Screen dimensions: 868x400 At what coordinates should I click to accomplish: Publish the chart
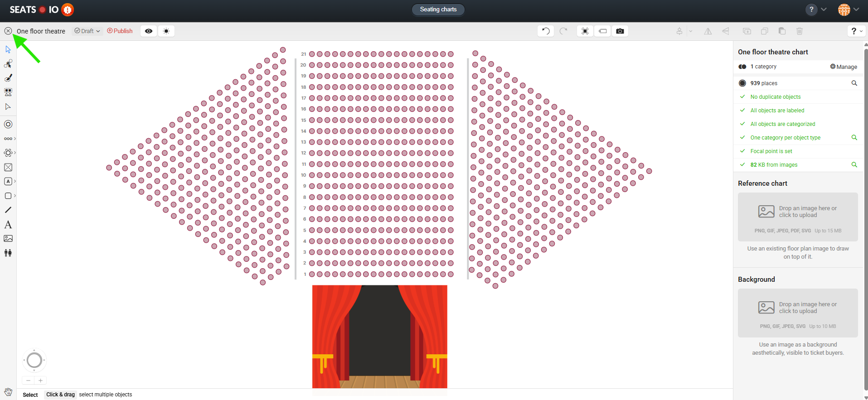120,31
